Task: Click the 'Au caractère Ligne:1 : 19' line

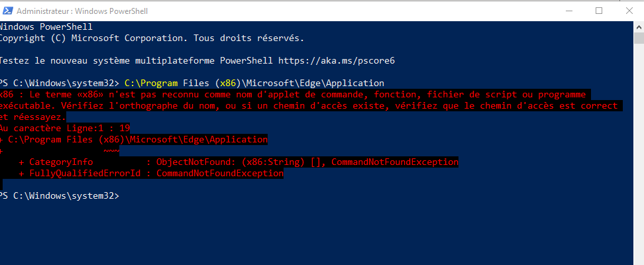Action: pyautogui.click(x=65, y=128)
